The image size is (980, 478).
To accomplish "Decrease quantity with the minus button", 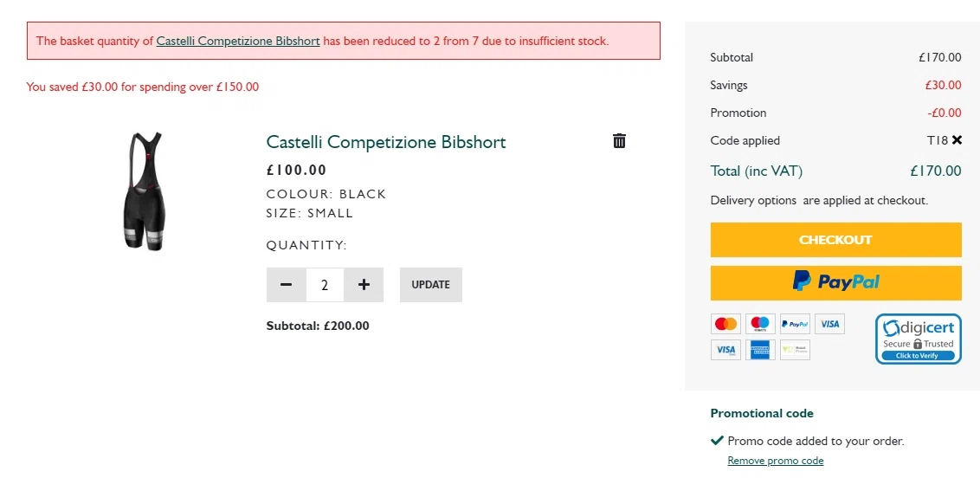I will [x=287, y=285].
